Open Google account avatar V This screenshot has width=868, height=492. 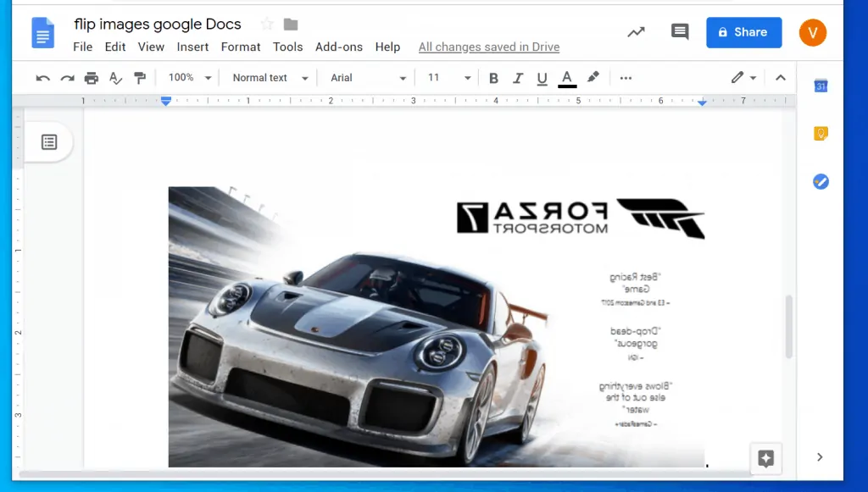click(x=813, y=32)
